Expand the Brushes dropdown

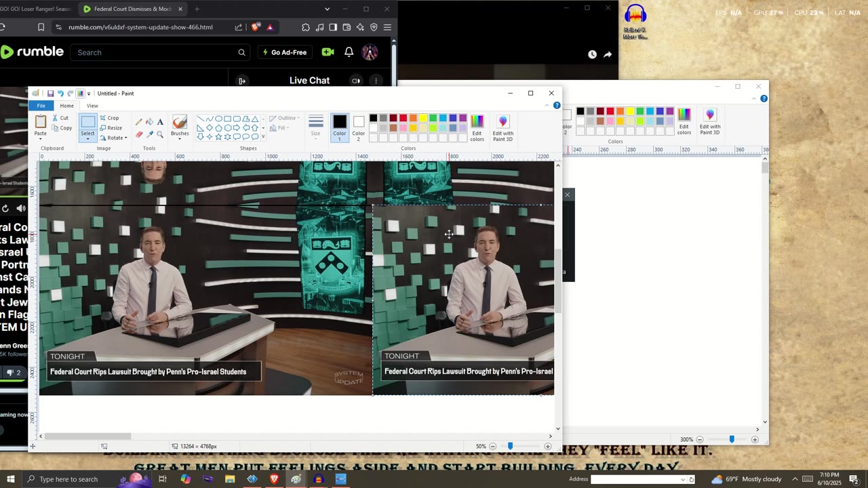(x=180, y=138)
